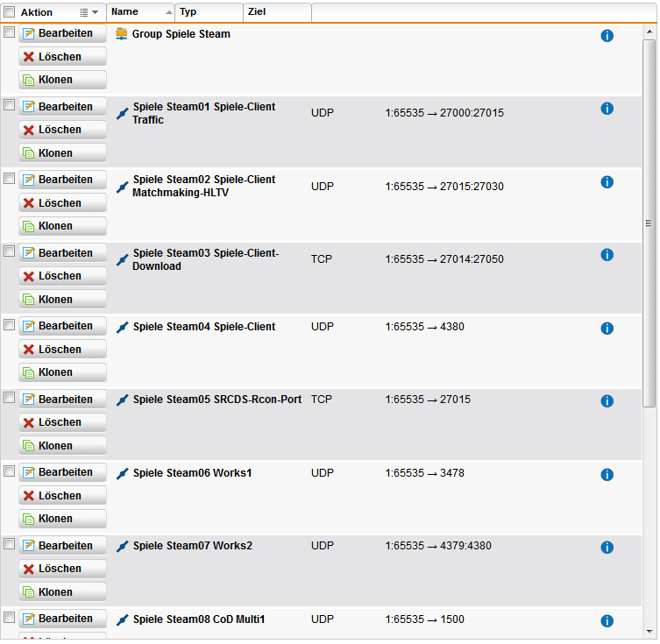Viewport: 660px width, 644px height.
Task: Click the 1:65535 → 4379:4380 port entry
Action: coord(437,546)
